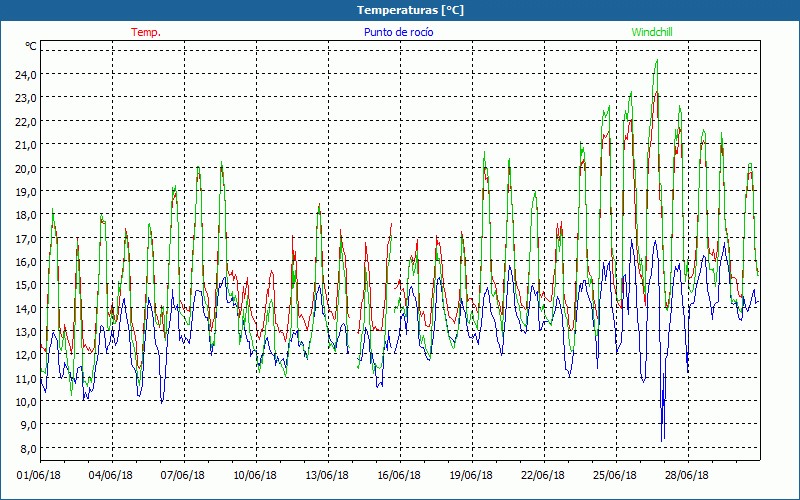The width and height of the screenshot is (800, 500).
Task: Click the 9,0 y-axis value
Action: point(28,425)
